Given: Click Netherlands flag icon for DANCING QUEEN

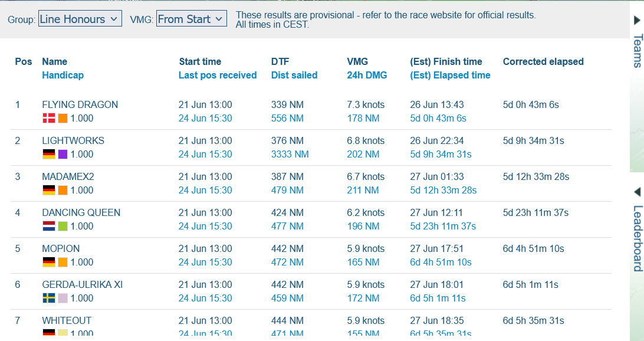Looking at the screenshot, I should coord(48,226).
